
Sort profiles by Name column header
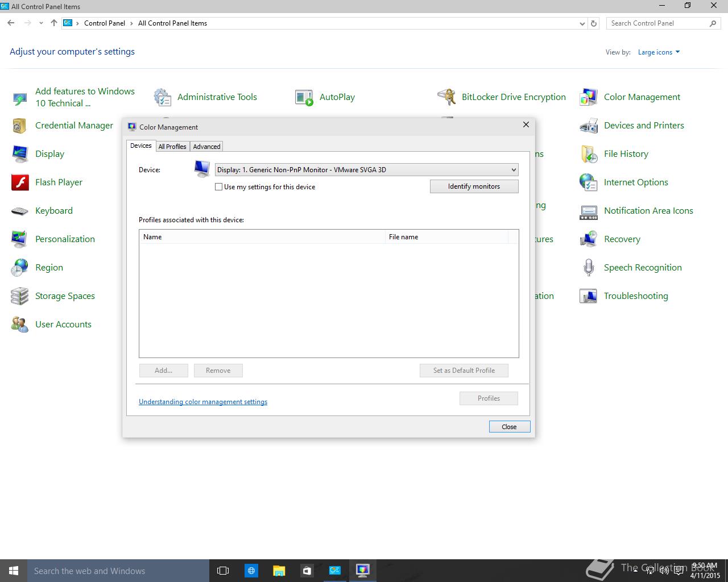262,236
